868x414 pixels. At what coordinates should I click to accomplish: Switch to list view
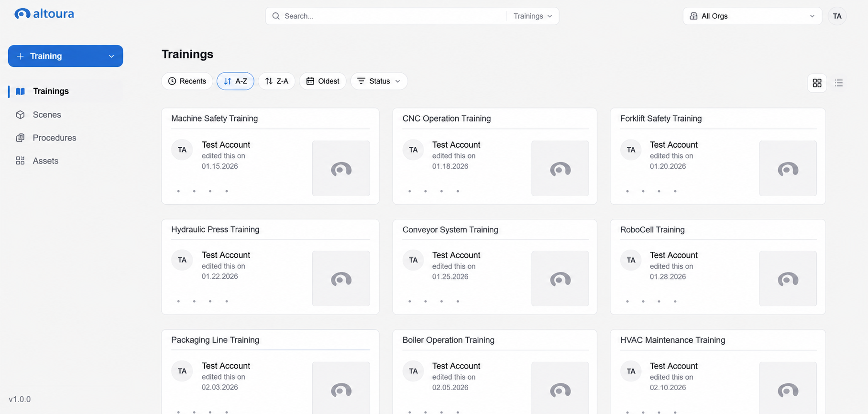click(839, 83)
